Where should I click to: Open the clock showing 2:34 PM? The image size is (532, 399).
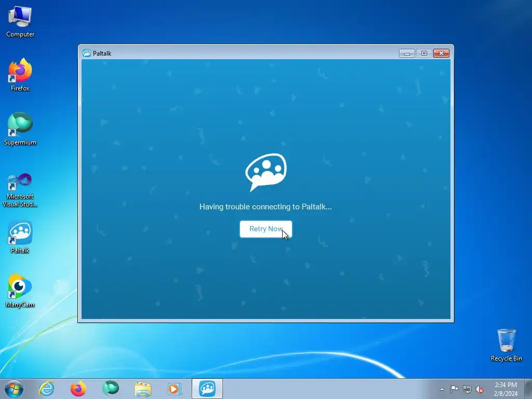coord(506,389)
